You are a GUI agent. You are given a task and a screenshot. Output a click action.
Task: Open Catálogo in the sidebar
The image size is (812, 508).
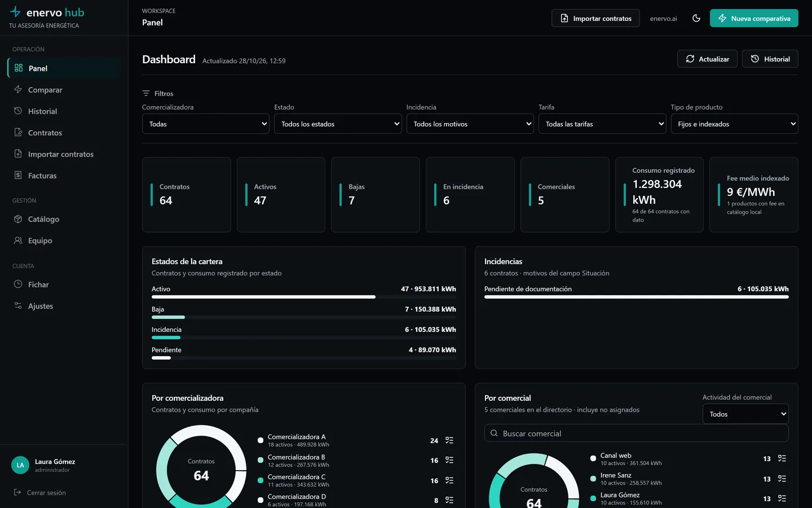(65, 219)
